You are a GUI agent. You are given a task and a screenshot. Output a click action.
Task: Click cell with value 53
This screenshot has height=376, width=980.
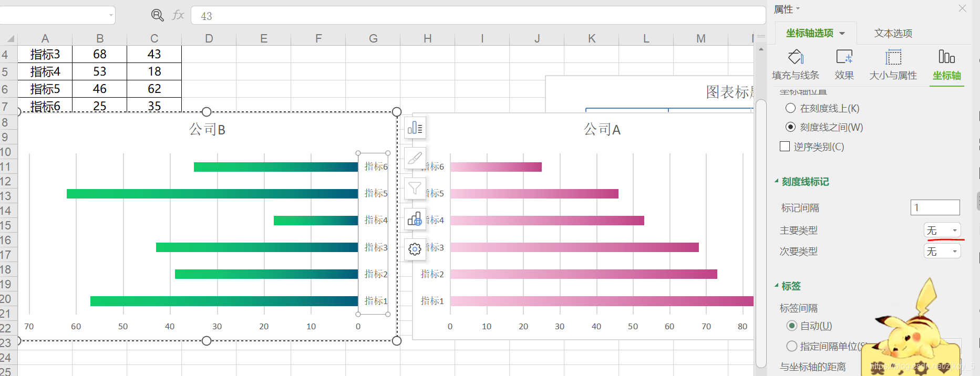point(100,71)
